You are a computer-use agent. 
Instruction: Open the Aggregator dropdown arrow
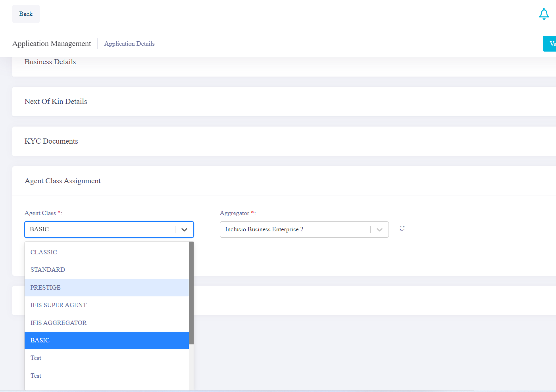pos(379,230)
